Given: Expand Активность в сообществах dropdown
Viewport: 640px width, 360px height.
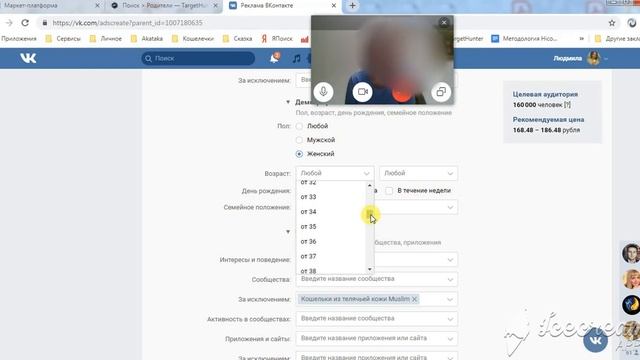Looking at the screenshot, I should tap(450, 319).
